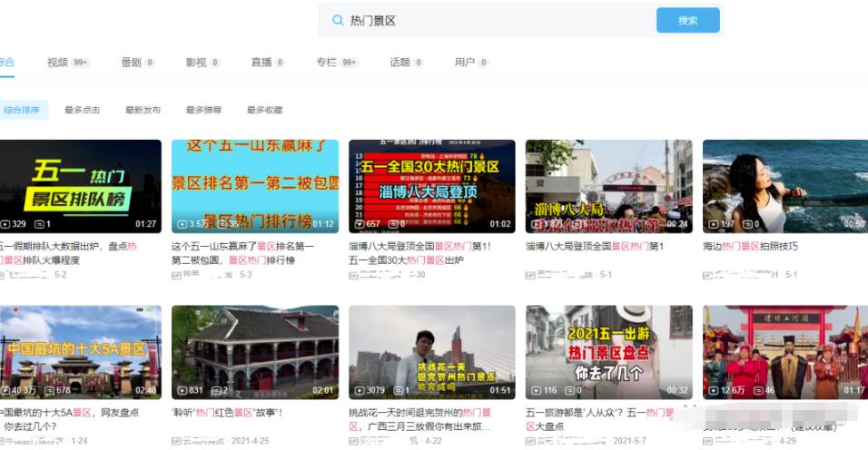The width and height of the screenshot is (868, 450).
Task: Go to the 专栏 tab
Action: (x=326, y=63)
